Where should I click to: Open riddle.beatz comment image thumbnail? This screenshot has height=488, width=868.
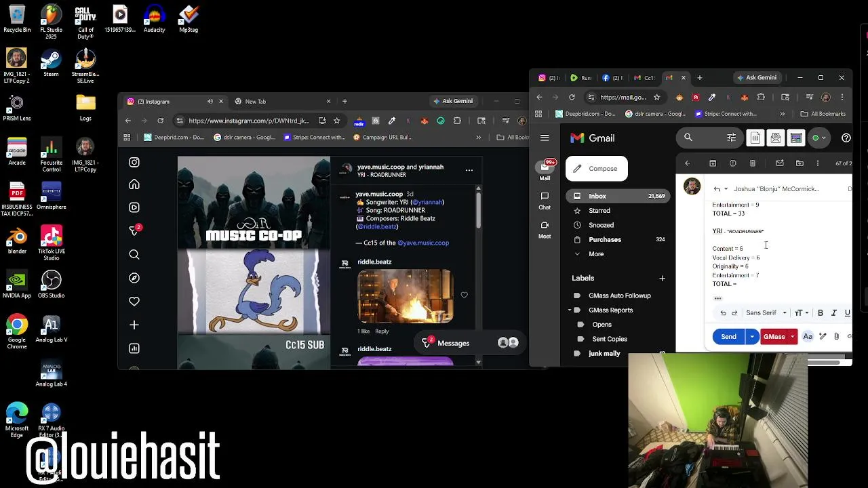click(406, 296)
